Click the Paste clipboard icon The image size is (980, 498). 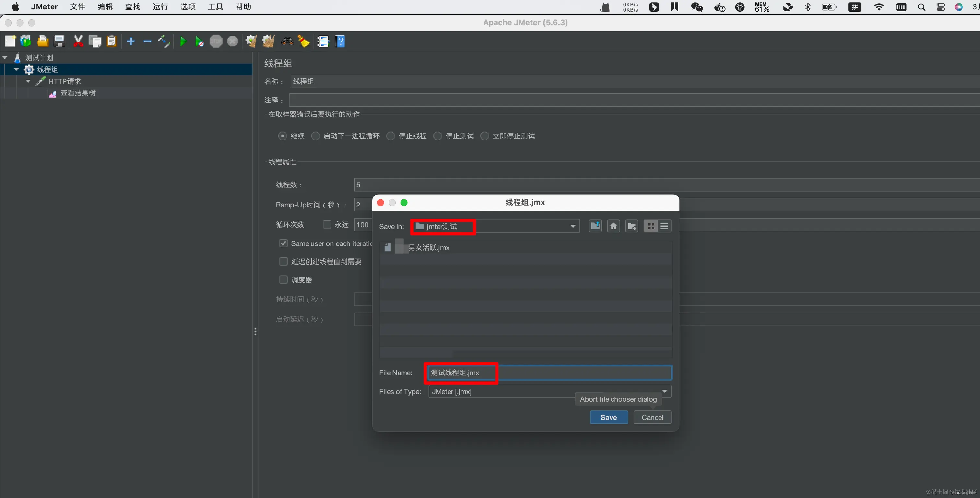111,41
